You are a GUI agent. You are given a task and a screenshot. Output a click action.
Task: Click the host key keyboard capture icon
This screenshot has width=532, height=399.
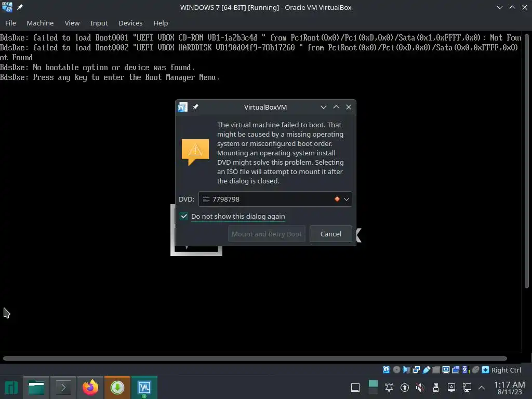click(486, 369)
